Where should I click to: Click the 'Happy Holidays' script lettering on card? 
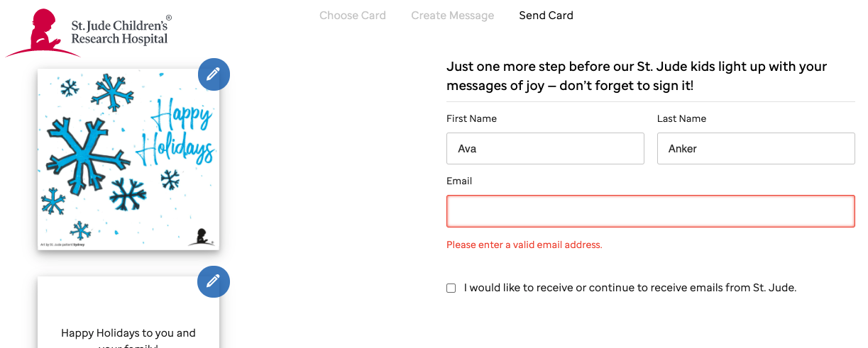pos(175,131)
